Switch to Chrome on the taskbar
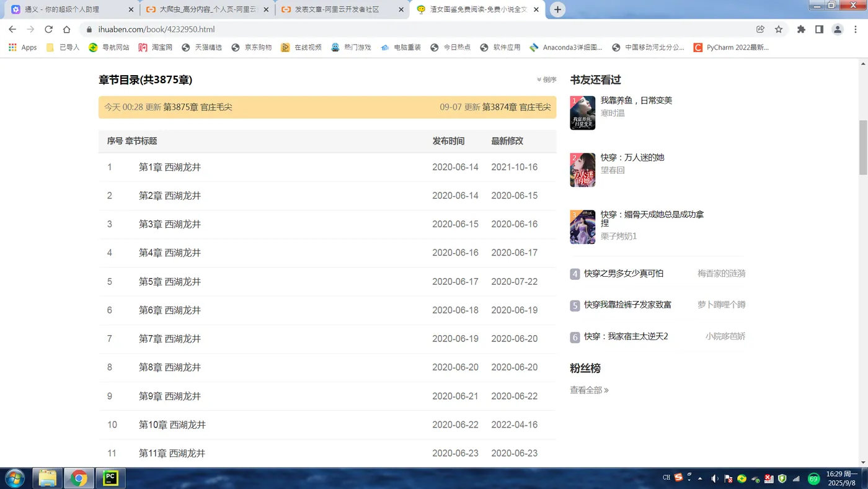 point(79,478)
